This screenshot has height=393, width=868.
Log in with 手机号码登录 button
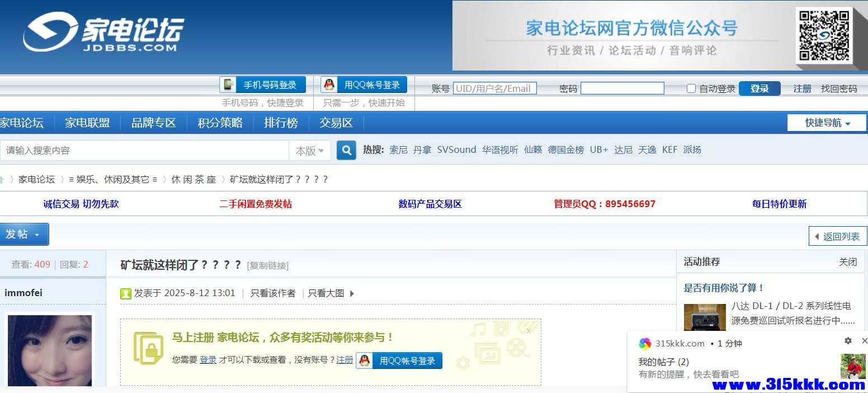click(263, 85)
